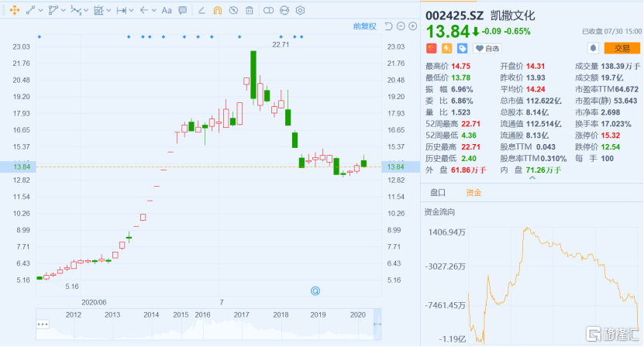Screen dimensions: 644x347
Task: Zoom out chart with minus icon
Action: (x=401, y=26)
